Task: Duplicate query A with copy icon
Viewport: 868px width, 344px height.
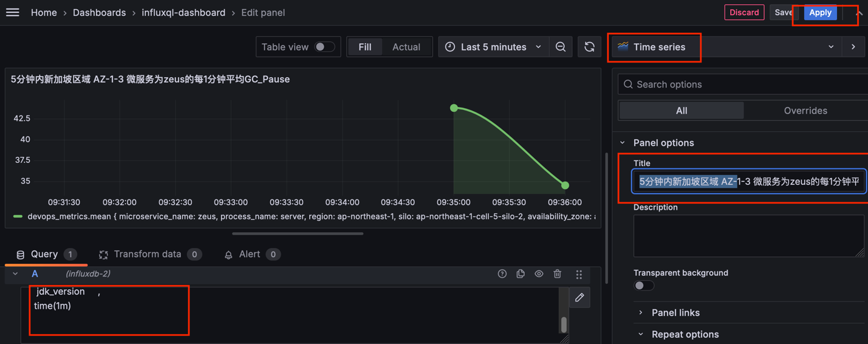Action: pos(521,274)
